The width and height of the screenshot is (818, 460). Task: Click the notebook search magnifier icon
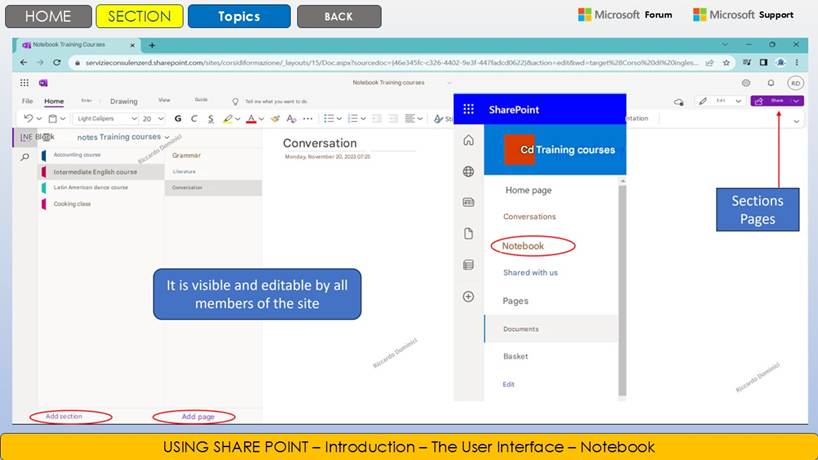(25, 157)
